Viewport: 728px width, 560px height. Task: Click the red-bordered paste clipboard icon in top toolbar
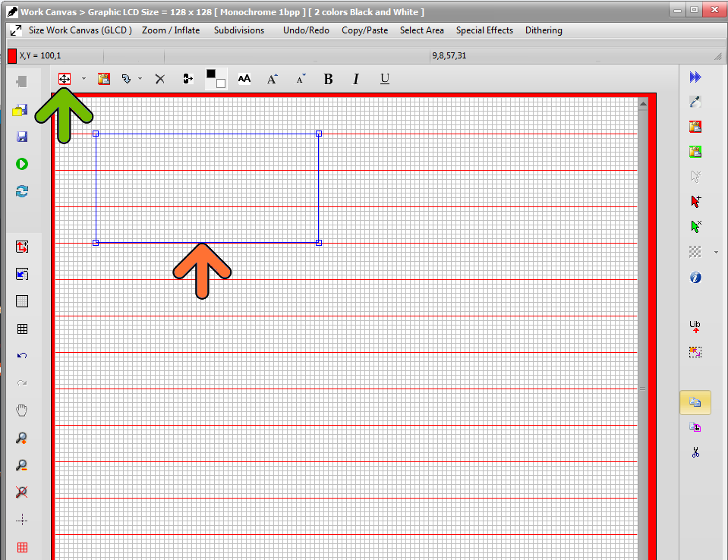(x=104, y=79)
